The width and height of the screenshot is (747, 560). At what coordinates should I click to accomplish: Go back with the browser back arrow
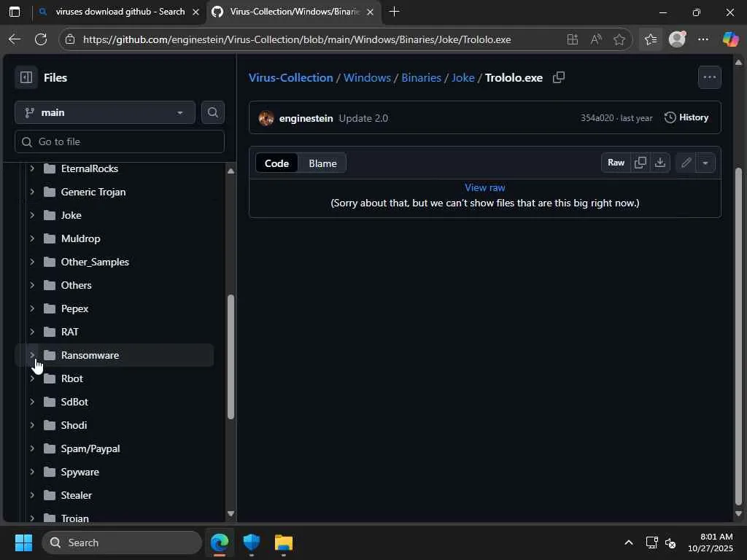(15, 39)
